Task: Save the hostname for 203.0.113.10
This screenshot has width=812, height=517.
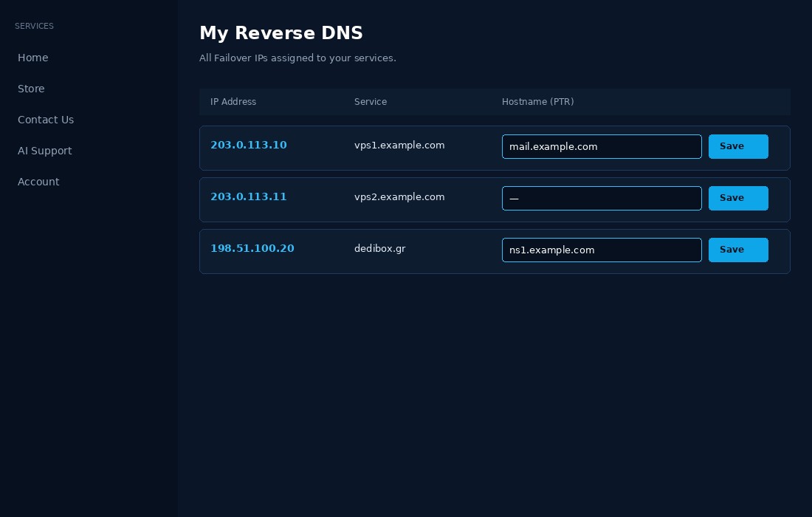Action: pyautogui.click(x=738, y=146)
